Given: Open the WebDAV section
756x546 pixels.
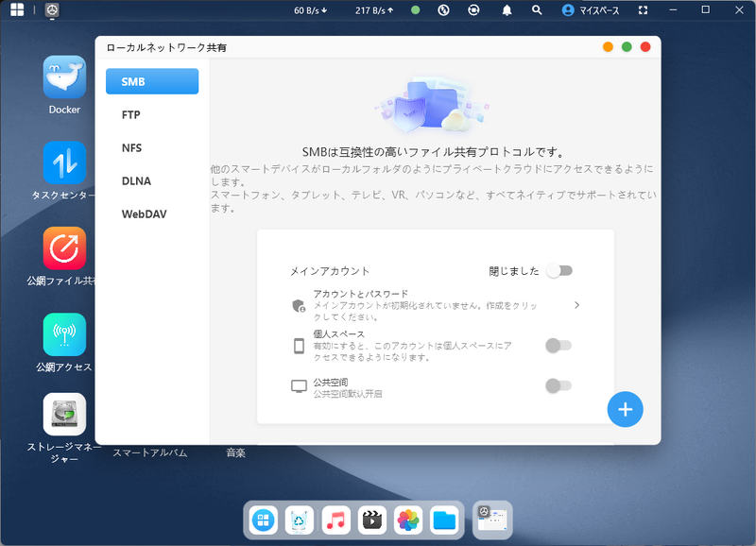Looking at the screenshot, I should click(151, 213).
